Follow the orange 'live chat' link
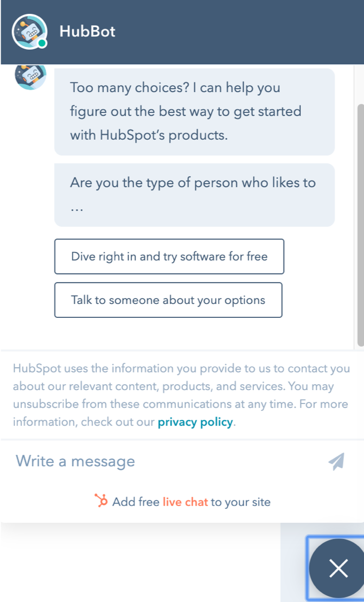 click(x=185, y=502)
